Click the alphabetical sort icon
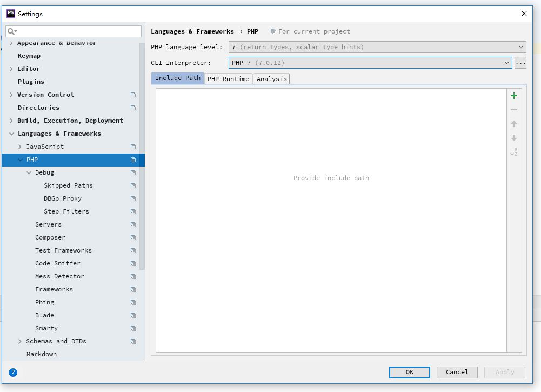Viewport: 541px width, 392px height. coord(513,152)
